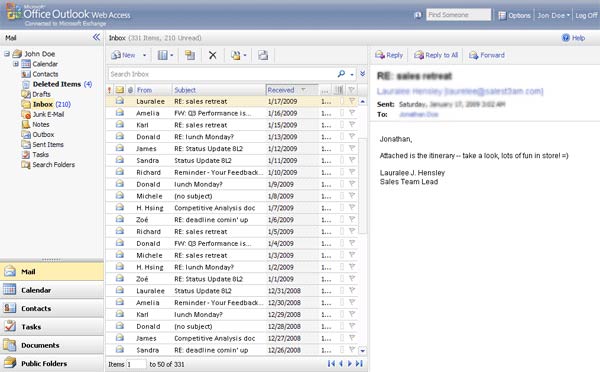Flag James's RE: Status Update message
The height and width of the screenshot is (372, 600).
352,148
